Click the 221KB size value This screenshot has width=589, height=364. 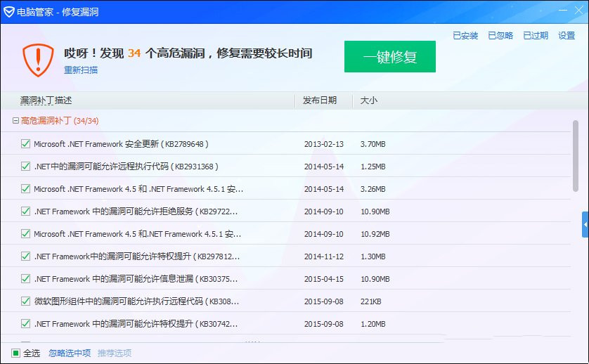coord(370,301)
